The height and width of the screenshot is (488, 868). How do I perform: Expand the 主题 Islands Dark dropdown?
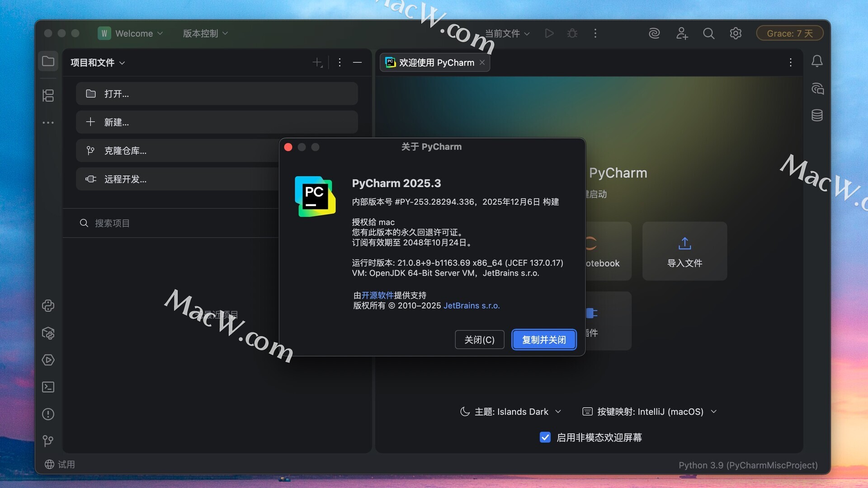tap(511, 412)
